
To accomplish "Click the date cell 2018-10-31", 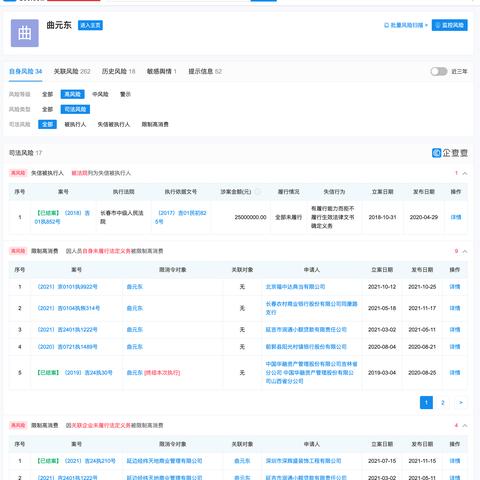I will [x=382, y=217].
